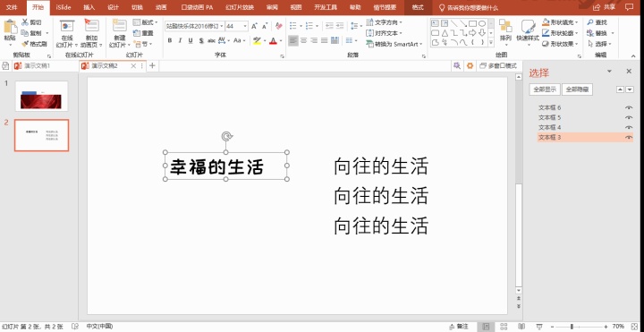Hide 文本框 4 using its eye icon
This screenshot has height=332, width=644.
pos(629,127)
